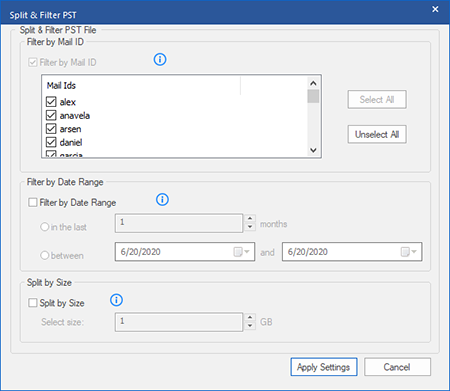The height and width of the screenshot is (391, 450).
Task: Click the mail IDs list scroll-down arrow
Action: click(313, 150)
